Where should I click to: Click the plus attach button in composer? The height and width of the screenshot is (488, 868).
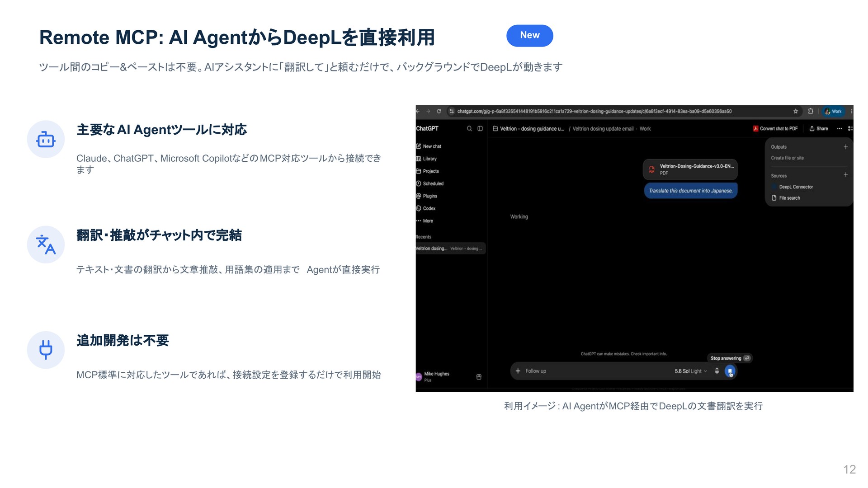pyautogui.click(x=518, y=371)
